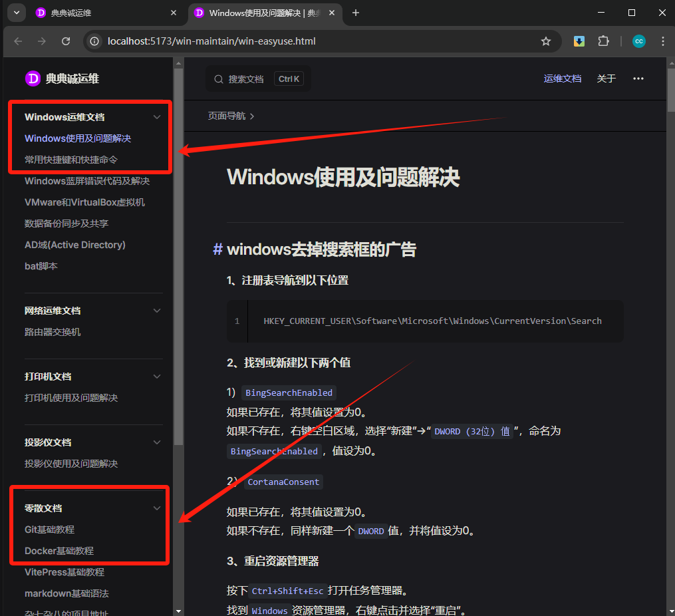Open 打印机使用及问题解决 sidebar link
The height and width of the screenshot is (616, 675).
click(71, 398)
